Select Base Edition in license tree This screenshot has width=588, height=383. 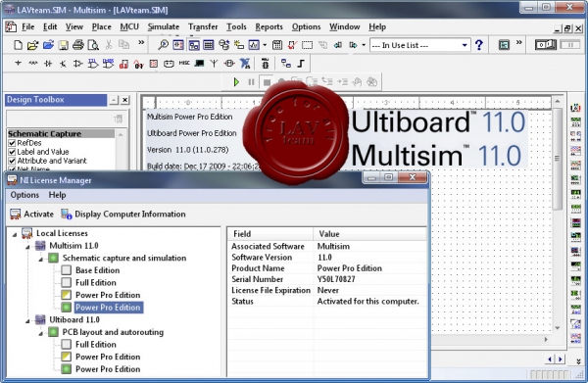point(97,270)
